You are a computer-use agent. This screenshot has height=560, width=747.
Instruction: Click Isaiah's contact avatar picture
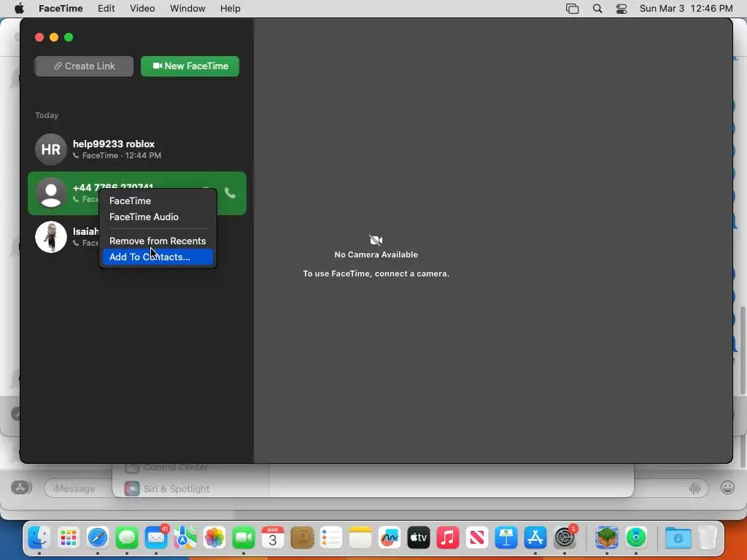point(51,237)
